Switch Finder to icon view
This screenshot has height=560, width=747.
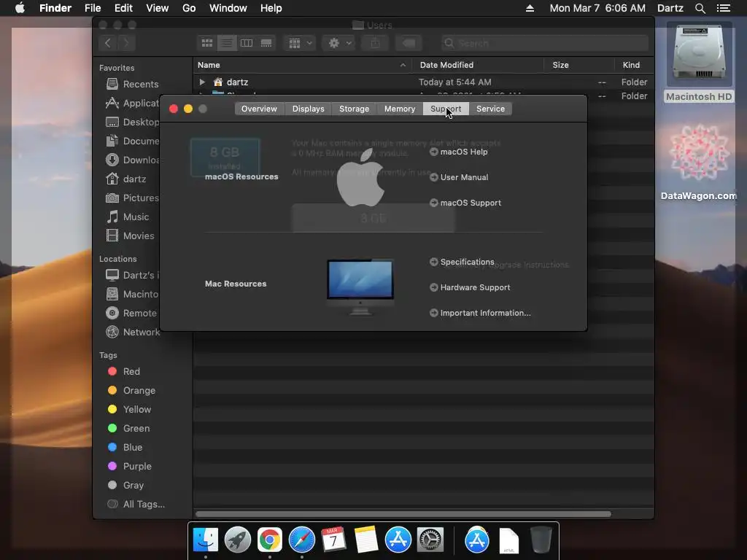[x=206, y=43]
